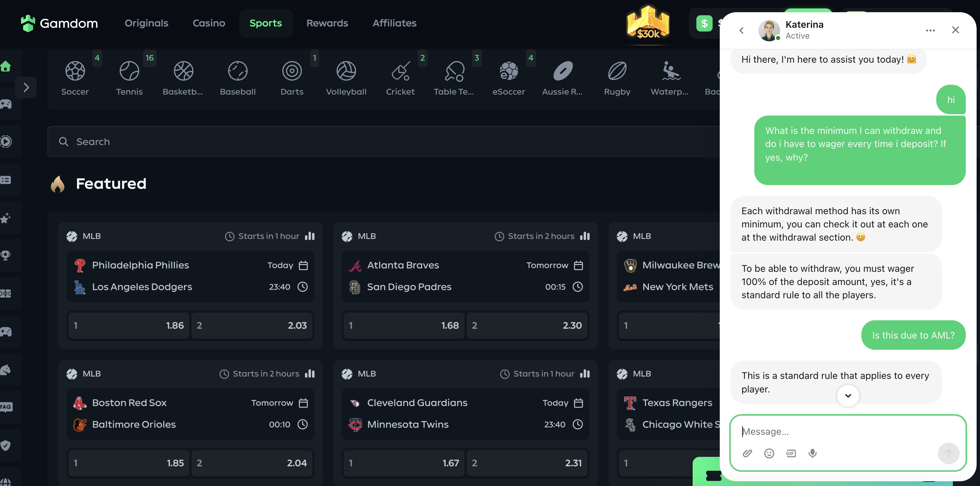980x486 pixels.
Task: Open the Darts sport category
Action: click(x=292, y=79)
